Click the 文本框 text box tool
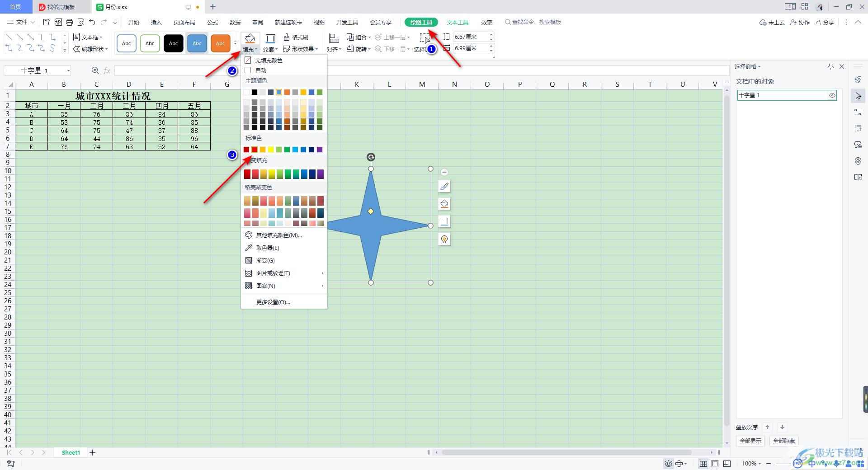The width and height of the screenshot is (868, 470). 88,37
